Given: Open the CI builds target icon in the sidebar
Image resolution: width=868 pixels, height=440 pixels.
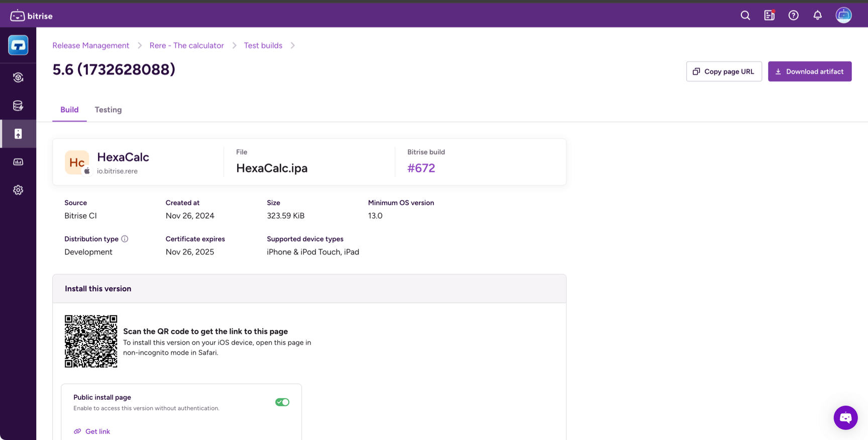Looking at the screenshot, I should 18,77.
